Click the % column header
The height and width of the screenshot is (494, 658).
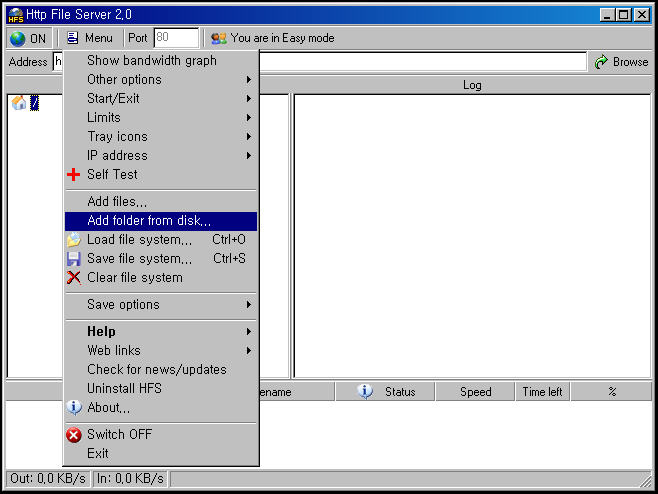coord(612,392)
